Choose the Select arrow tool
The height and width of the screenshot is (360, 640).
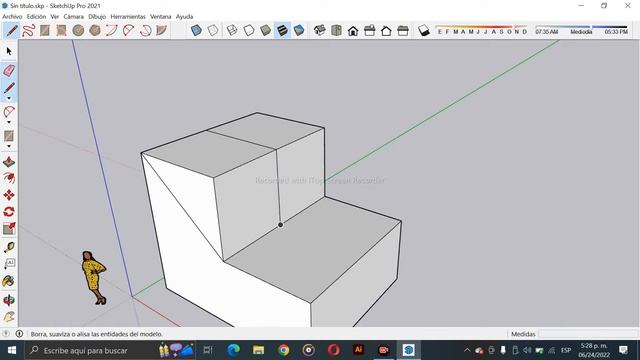[9, 51]
